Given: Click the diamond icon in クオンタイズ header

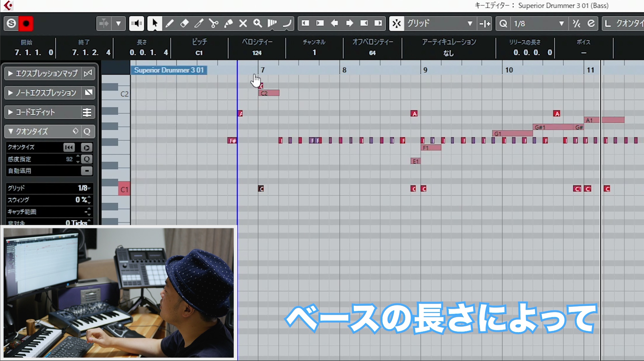Looking at the screenshot, I should [x=75, y=131].
